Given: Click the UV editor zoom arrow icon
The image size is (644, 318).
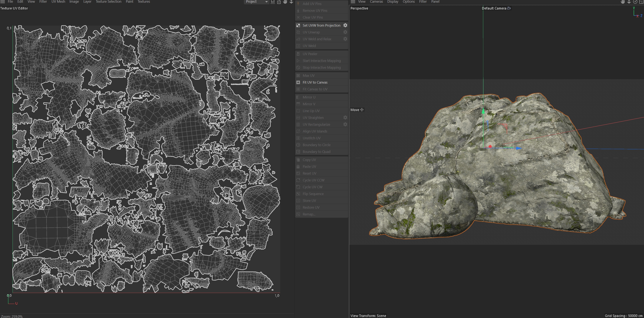Looking at the screenshot, I should pos(291,2).
